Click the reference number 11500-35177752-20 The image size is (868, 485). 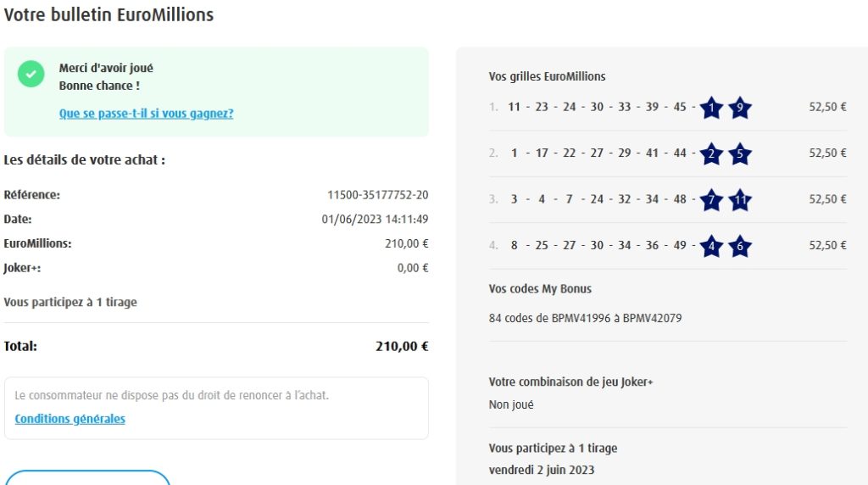(377, 195)
